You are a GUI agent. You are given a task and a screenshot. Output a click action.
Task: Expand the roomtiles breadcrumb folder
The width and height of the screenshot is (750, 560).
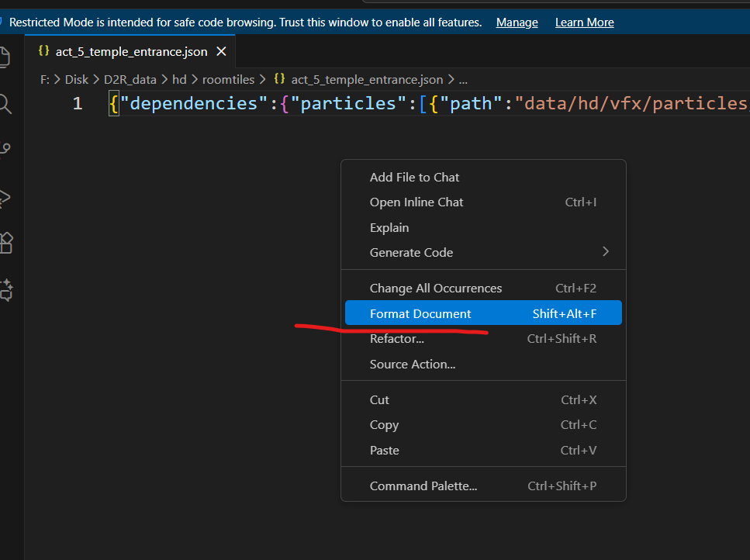coord(228,79)
